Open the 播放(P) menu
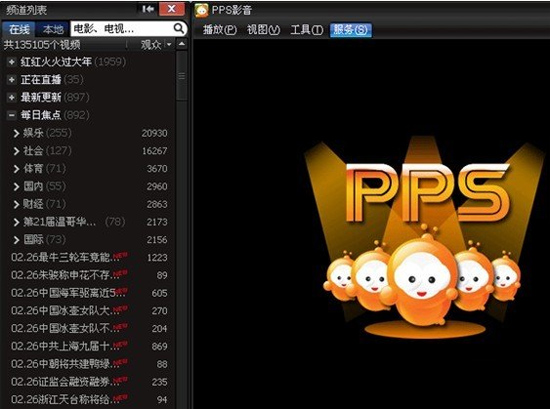 click(220, 30)
